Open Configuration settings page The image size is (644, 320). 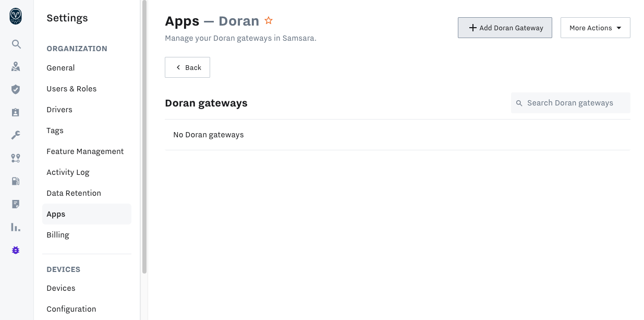point(87,309)
